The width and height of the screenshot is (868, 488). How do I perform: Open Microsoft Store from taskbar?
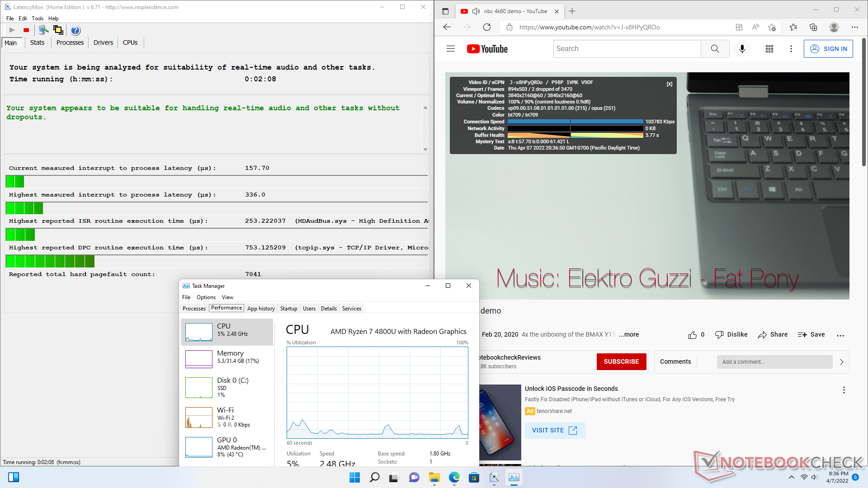(474, 477)
